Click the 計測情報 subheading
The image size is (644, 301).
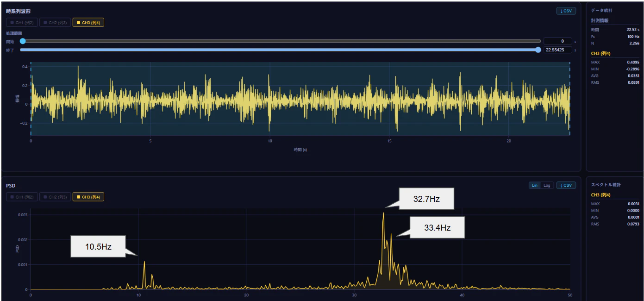click(600, 20)
